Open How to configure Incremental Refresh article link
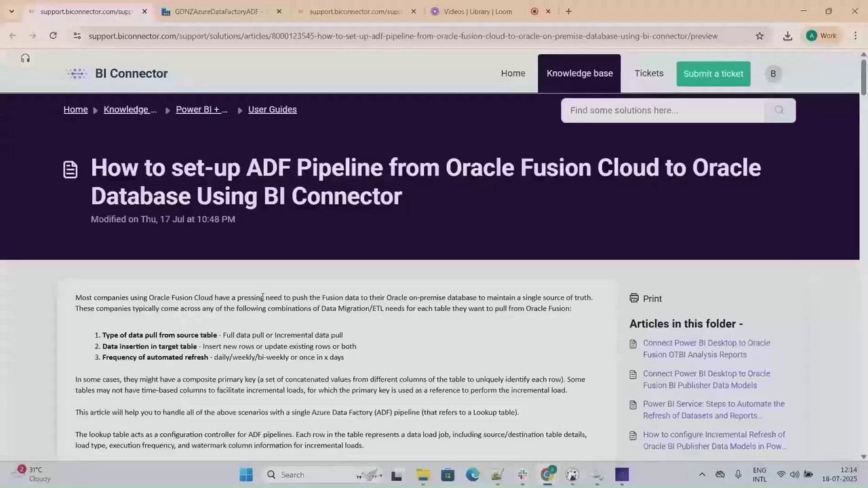The image size is (868, 488). 714,441
